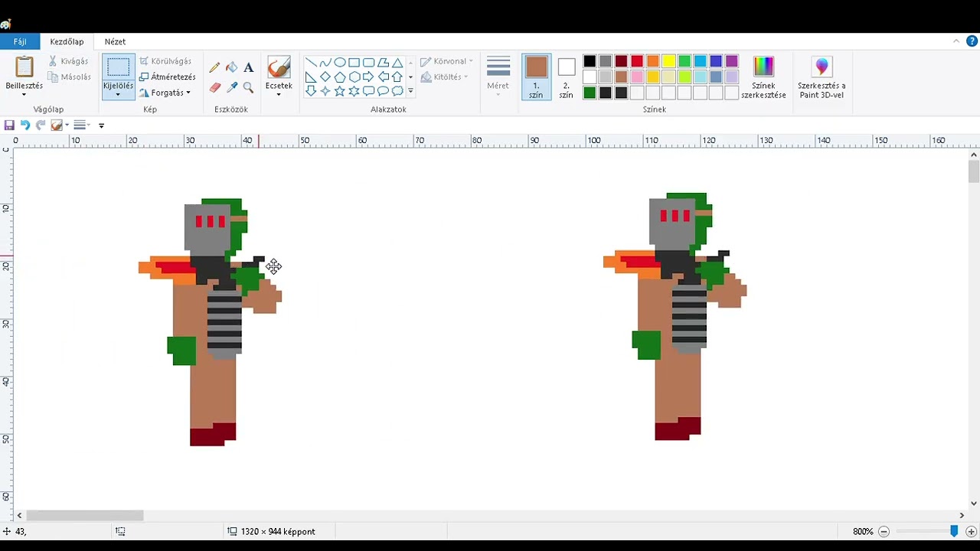
Task: Choose the Oval shape
Action: pos(340,63)
